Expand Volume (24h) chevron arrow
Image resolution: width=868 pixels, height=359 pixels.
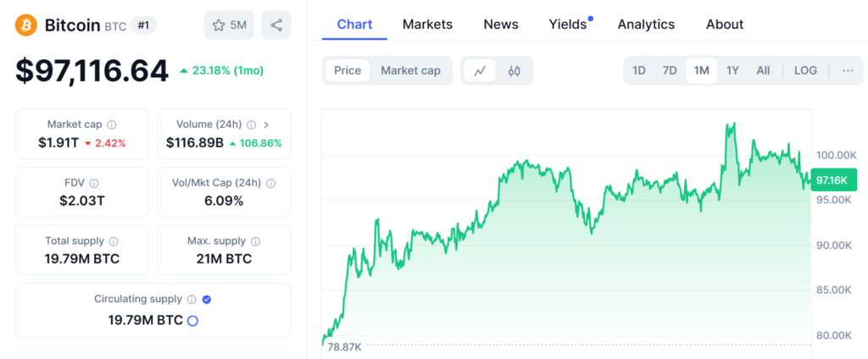point(267,124)
